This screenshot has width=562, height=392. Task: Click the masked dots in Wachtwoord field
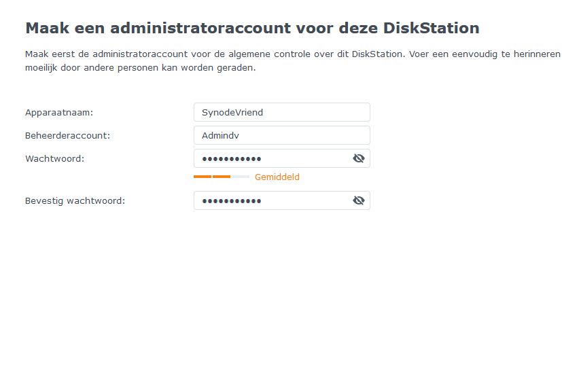click(x=231, y=158)
